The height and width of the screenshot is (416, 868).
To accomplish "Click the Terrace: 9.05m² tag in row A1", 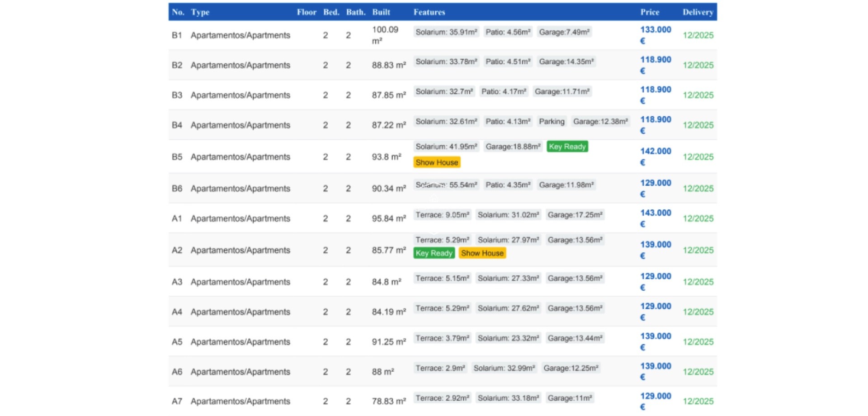I will click(442, 215).
